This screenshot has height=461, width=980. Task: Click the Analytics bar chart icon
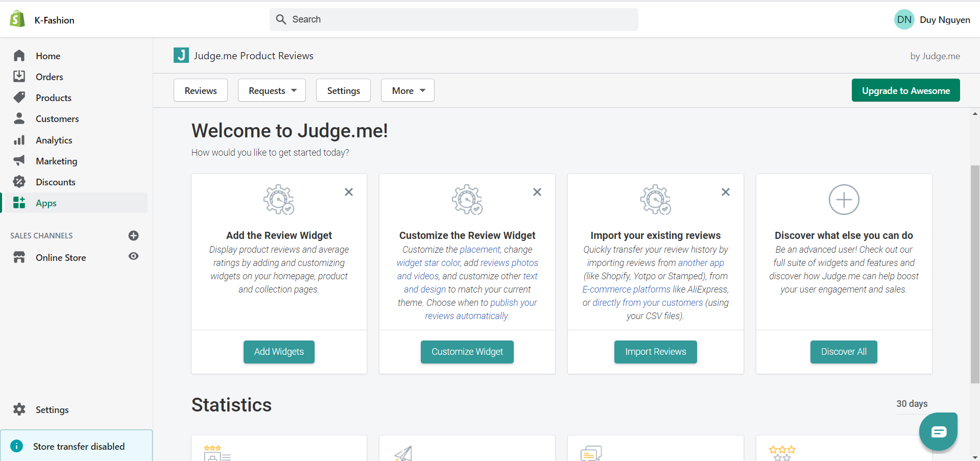[19, 140]
